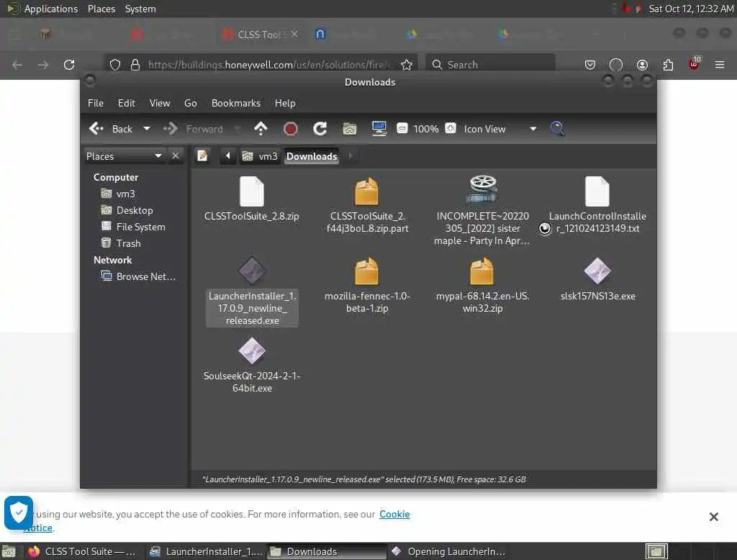Click the blue shield privacy badge
737x560 pixels.
click(x=19, y=512)
